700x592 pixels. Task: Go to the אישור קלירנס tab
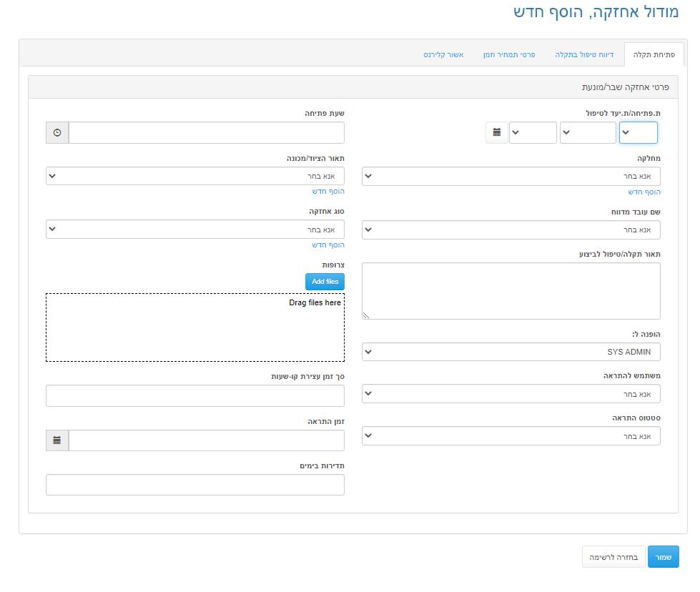pyautogui.click(x=443, y=54)
